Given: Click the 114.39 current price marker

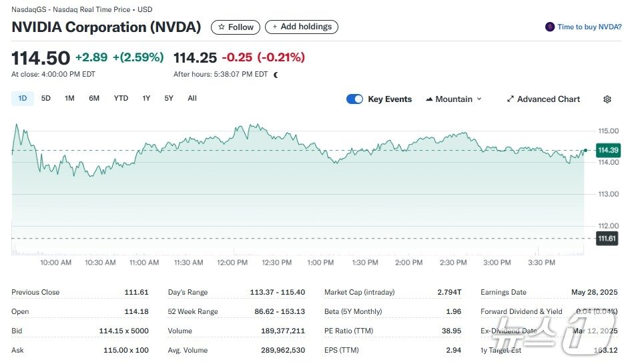Looking at the screenshot, I should click(608, 151).
